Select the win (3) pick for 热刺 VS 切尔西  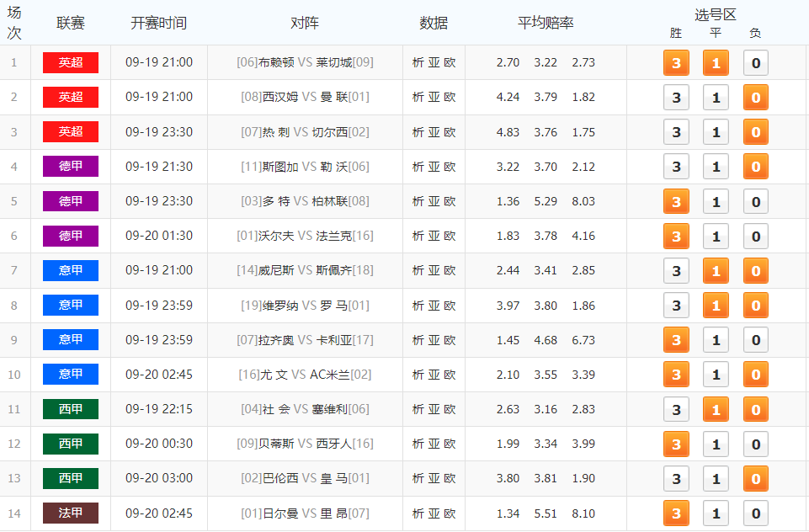(676, 132)
